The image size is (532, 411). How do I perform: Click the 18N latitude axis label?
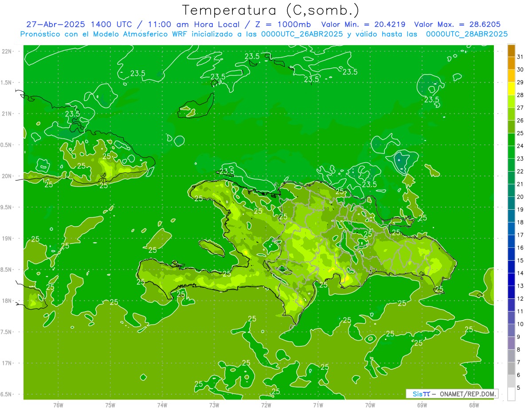(x=8, y=301)
